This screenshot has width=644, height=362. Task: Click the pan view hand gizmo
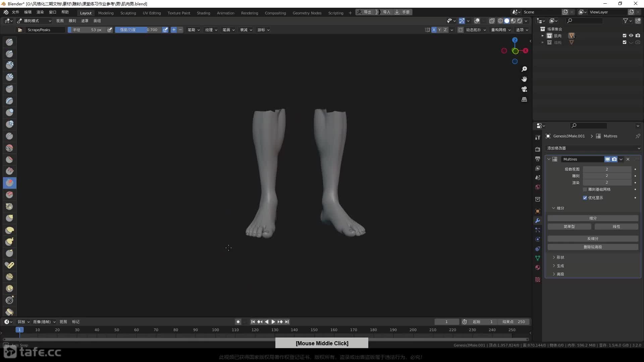[524, 79]
